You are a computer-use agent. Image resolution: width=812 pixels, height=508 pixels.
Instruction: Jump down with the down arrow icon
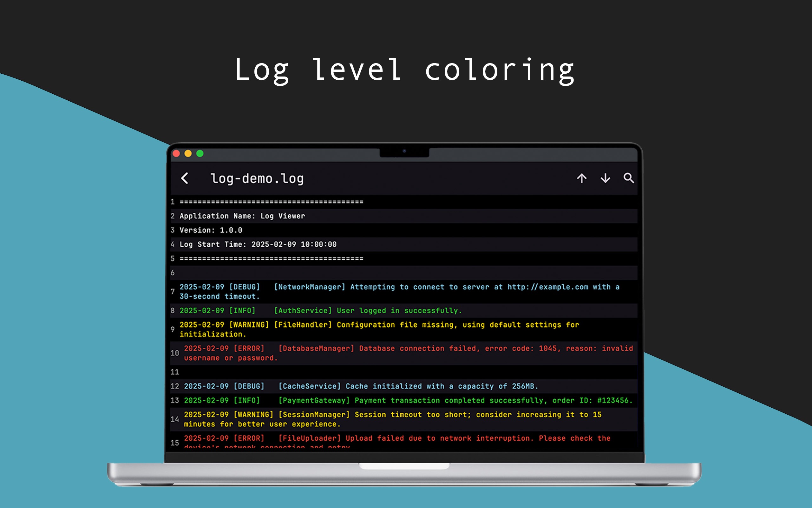pyautogui.click(x=605, y=178)
